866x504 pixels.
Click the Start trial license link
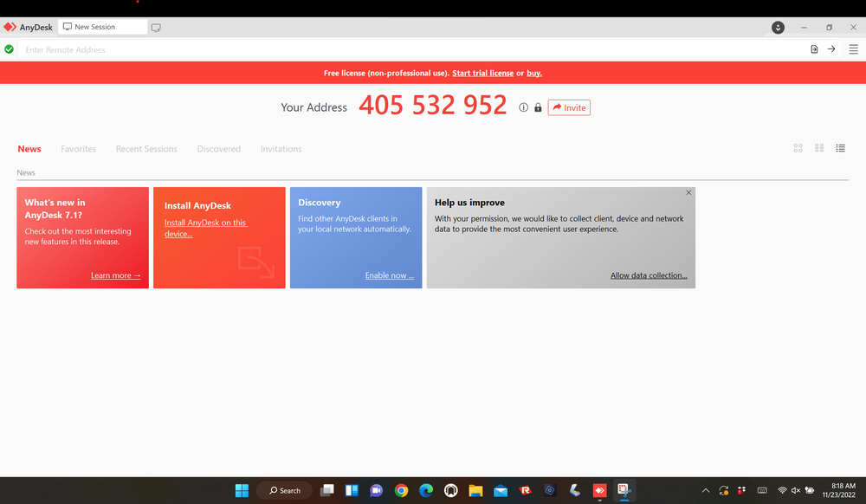(482, 74)
